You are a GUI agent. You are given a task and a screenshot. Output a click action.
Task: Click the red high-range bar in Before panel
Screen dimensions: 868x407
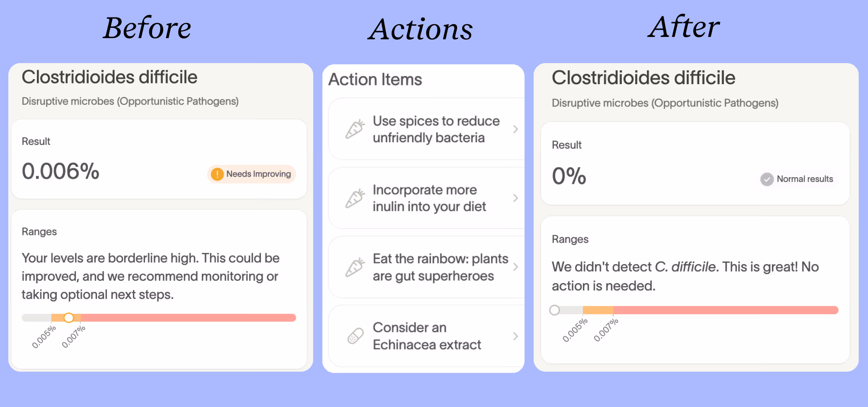pos(188,318)
